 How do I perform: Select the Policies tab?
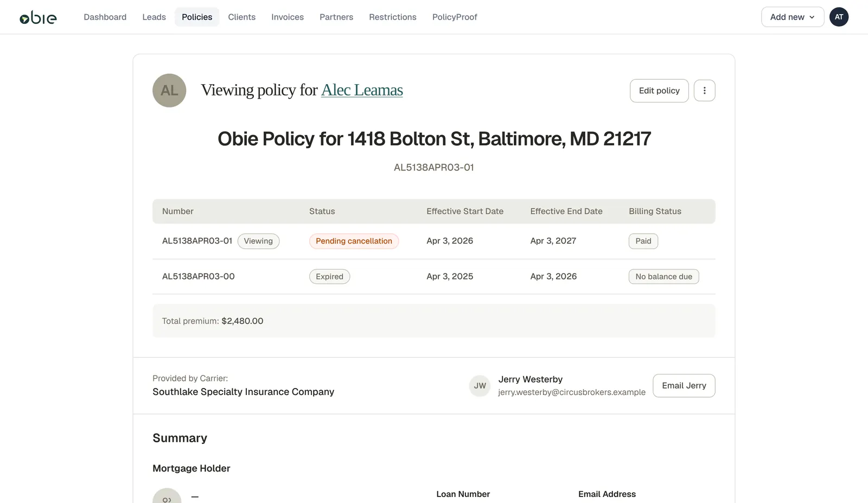[x=197, y=17]
